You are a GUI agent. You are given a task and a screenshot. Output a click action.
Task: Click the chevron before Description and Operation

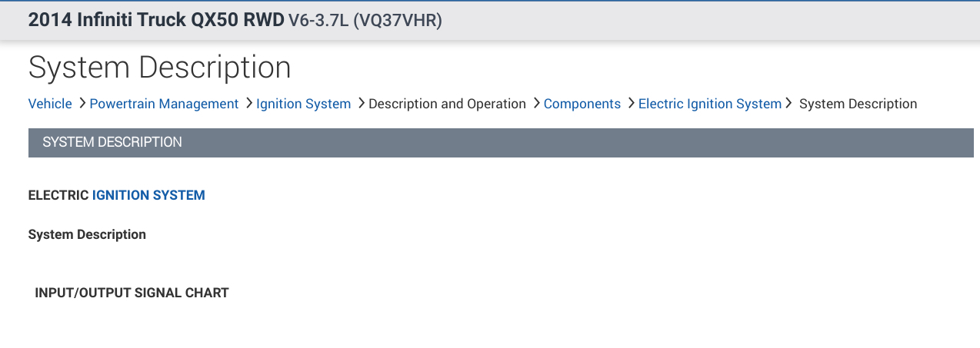(361, 103)
